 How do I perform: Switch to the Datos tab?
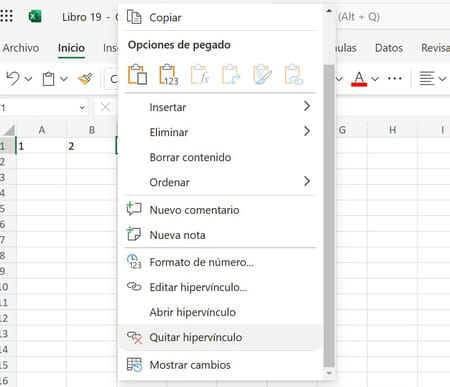click(x=389, y=48)
